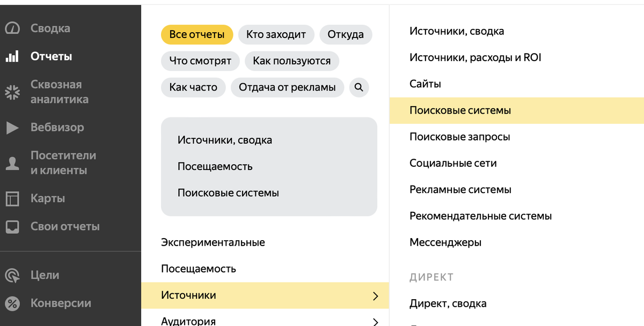Image resolution: width=644 pixels, height=326 pixels.
Task: Open the Экспериментальные report category
Action: pyautogui.click(x=213, y=242)
